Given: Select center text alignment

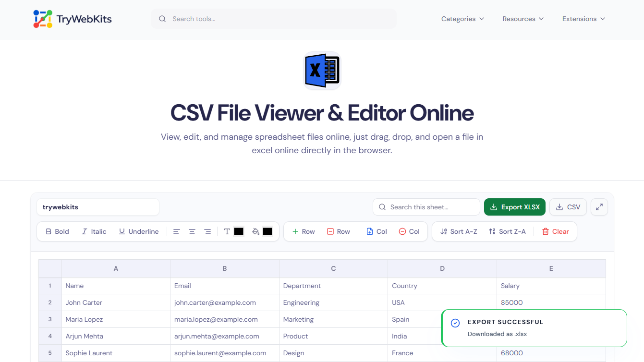Looking at the screenshot, I should 192,231.
